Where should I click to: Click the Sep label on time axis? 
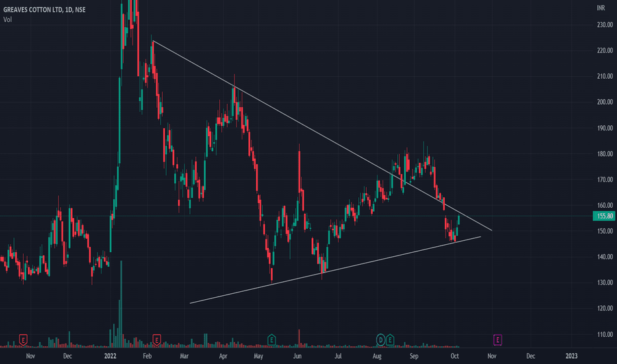pyautogui.click(x=414, y=356)
